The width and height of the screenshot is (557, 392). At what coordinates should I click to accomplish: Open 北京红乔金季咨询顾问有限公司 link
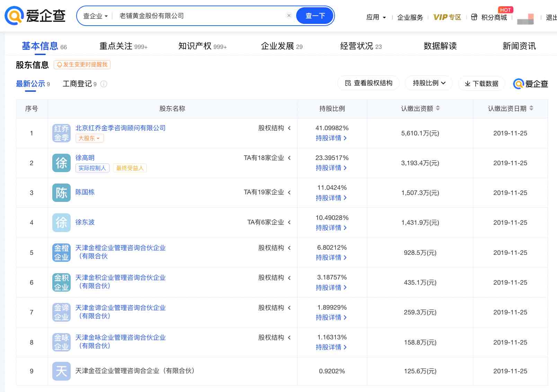point(120,128)
